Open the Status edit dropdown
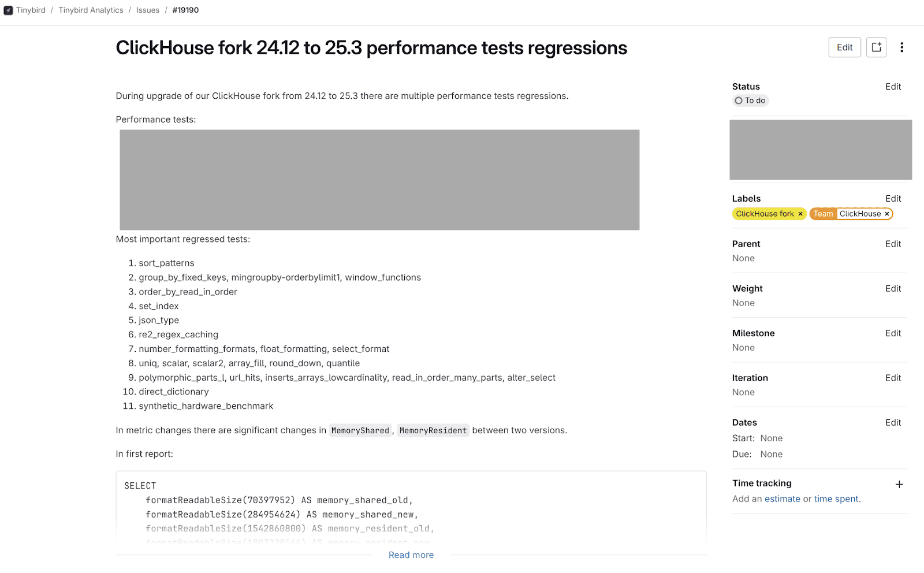 [893, 86]
